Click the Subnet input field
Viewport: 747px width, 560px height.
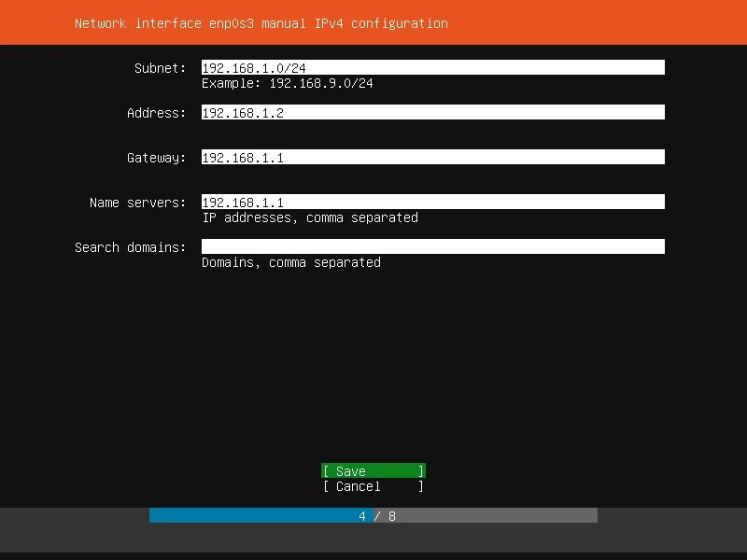433,67
